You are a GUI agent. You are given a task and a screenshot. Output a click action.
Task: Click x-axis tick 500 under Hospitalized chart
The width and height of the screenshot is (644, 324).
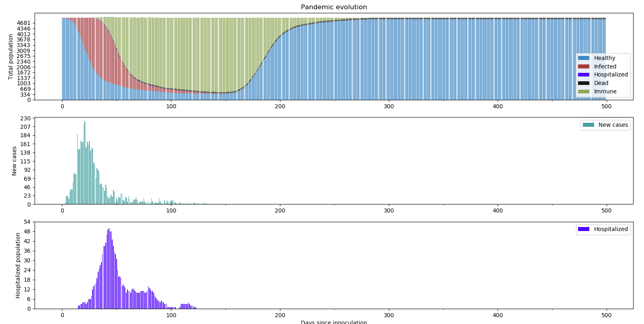point(606,315)
